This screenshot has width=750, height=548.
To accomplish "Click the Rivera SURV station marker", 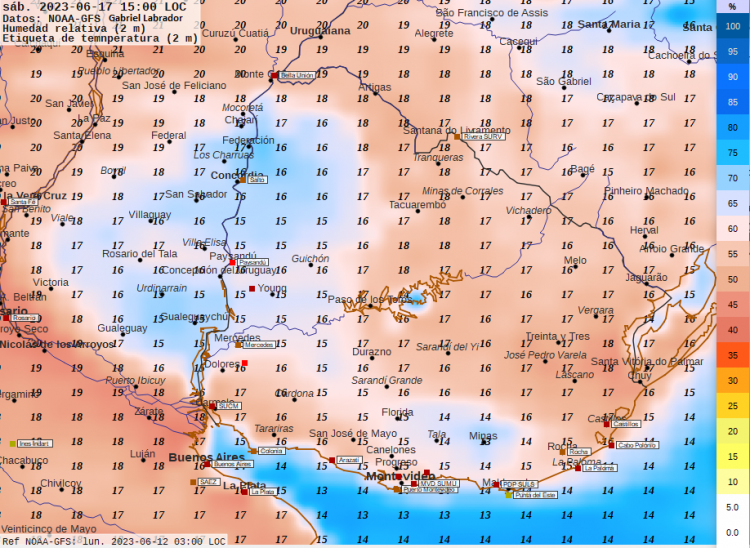I will click(458, 136).
